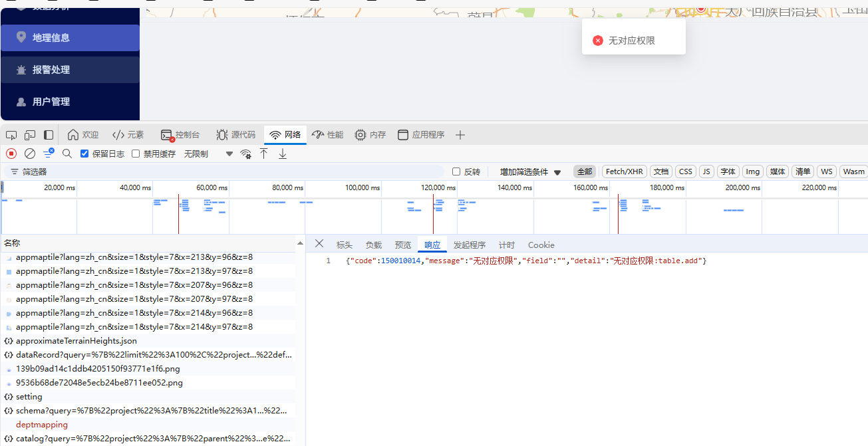Select the catalog?query request row
This screenshot has height=446, width=868.
(x=148, y=439)
